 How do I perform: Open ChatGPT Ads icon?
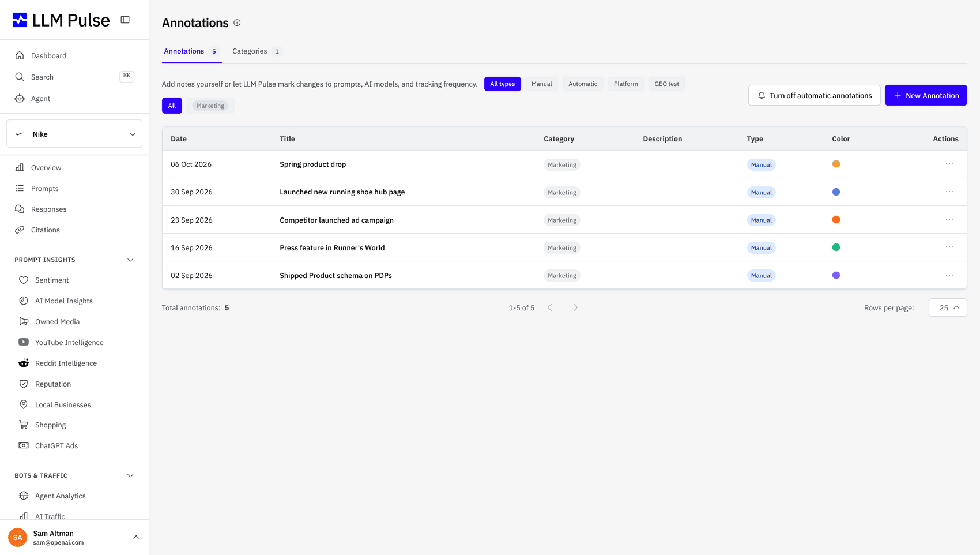[24, 445]
